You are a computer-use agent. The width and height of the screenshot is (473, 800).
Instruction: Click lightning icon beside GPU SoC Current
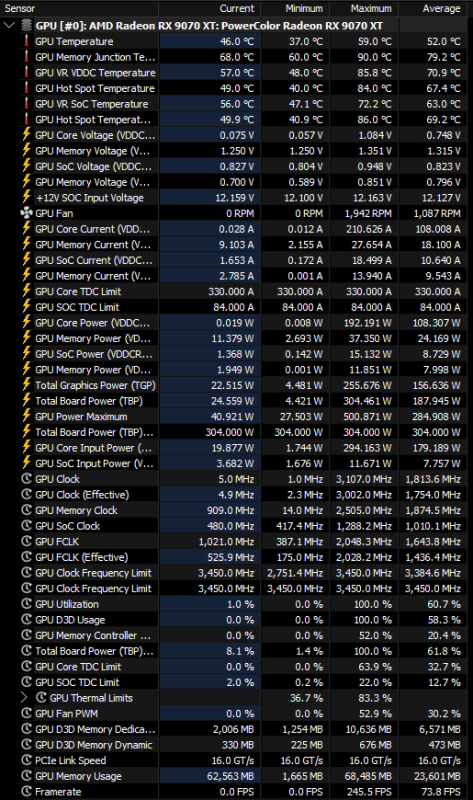click(x=27, y=260)
